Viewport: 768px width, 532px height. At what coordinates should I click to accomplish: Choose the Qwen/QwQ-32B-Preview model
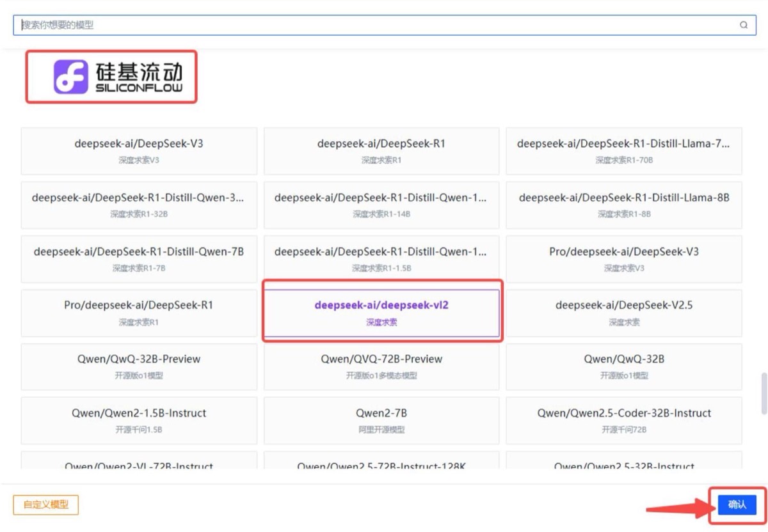point(139,367)
